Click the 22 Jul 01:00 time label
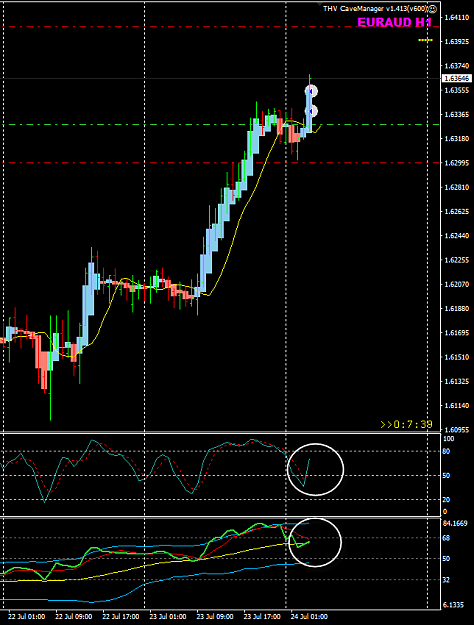The image size is (474, 625). point(27,617)
